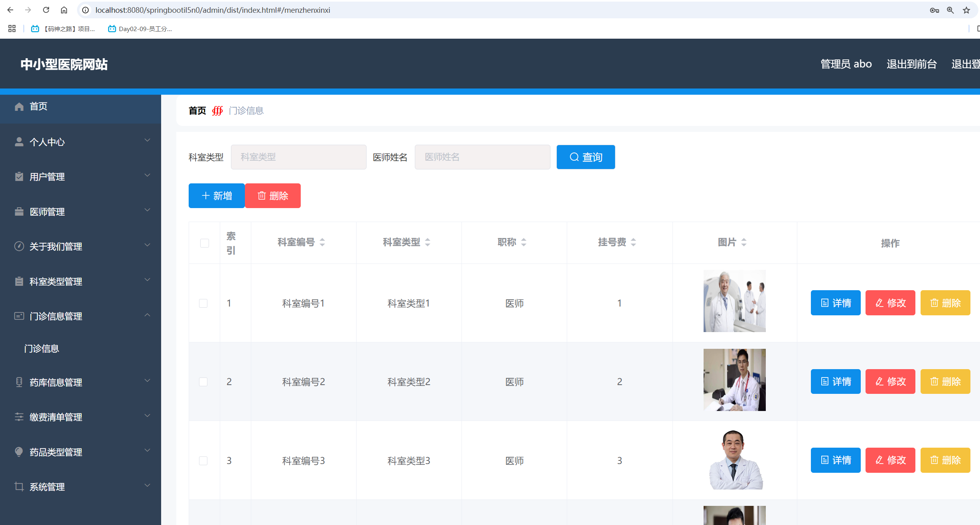Click the blue 查询 search button
This screenshot has width=980, height=525.
(585, 157)
